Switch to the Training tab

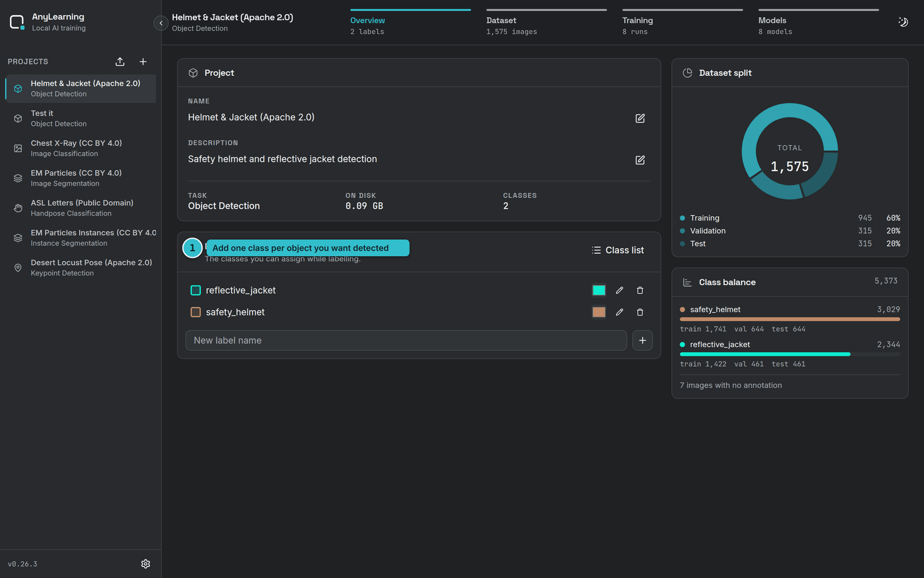pyautogui.click(x=682, y=23)
